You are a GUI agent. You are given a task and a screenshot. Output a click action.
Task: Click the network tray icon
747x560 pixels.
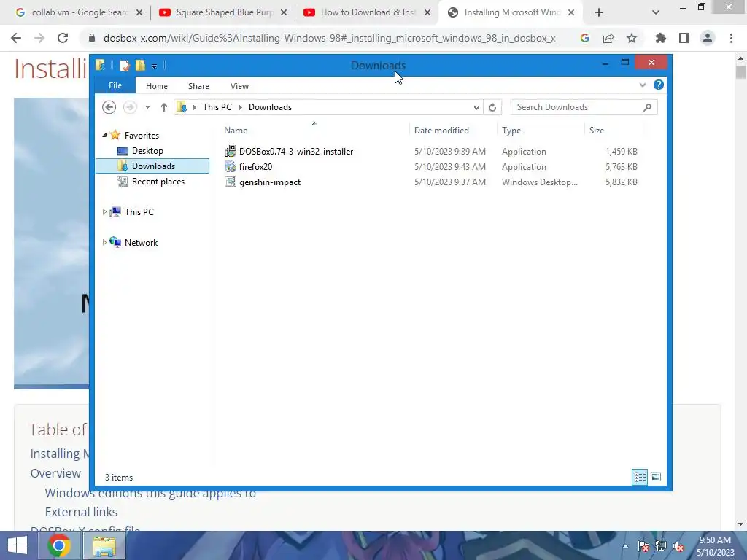tap(661, 547)
